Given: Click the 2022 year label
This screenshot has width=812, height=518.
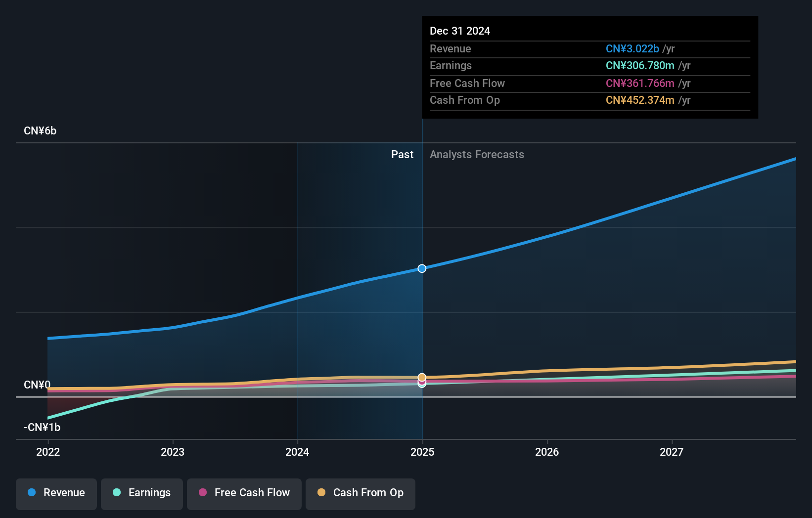Looking at the screenshot, I should click(47, 452).
